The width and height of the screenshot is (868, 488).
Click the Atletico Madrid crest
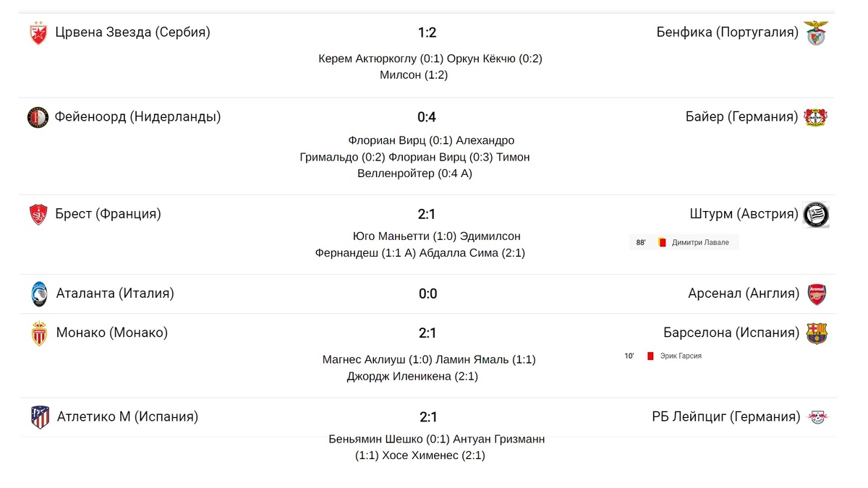[x=40, y=417]
